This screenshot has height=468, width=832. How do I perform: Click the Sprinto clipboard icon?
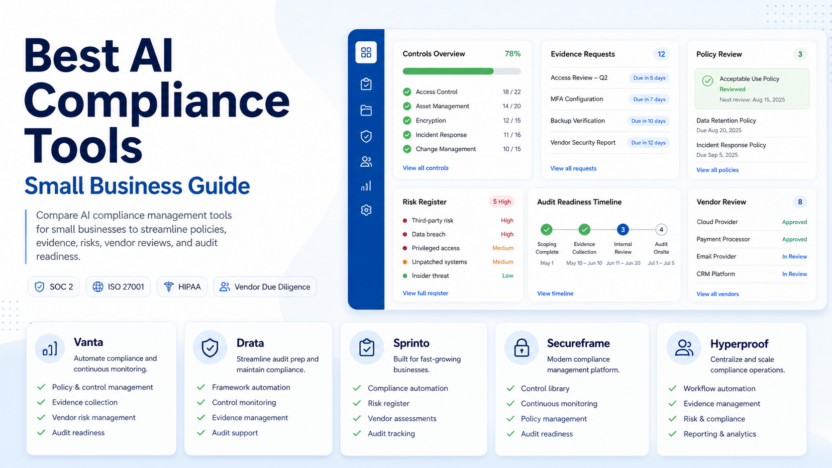(x=367, y=348)
